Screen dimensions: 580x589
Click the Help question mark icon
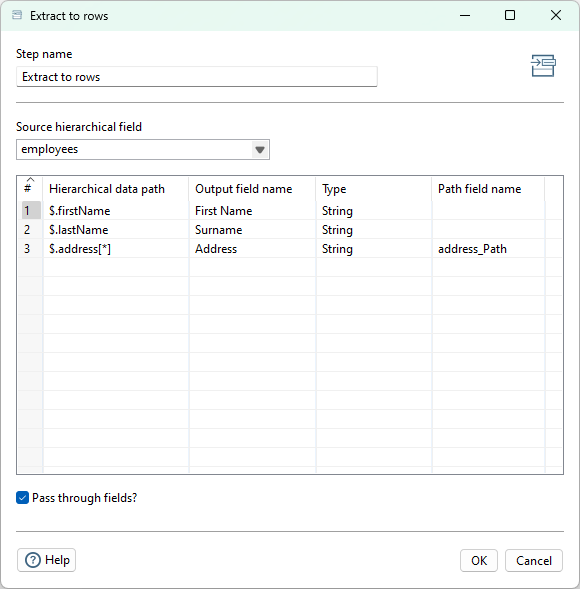(x=33, y=560)
